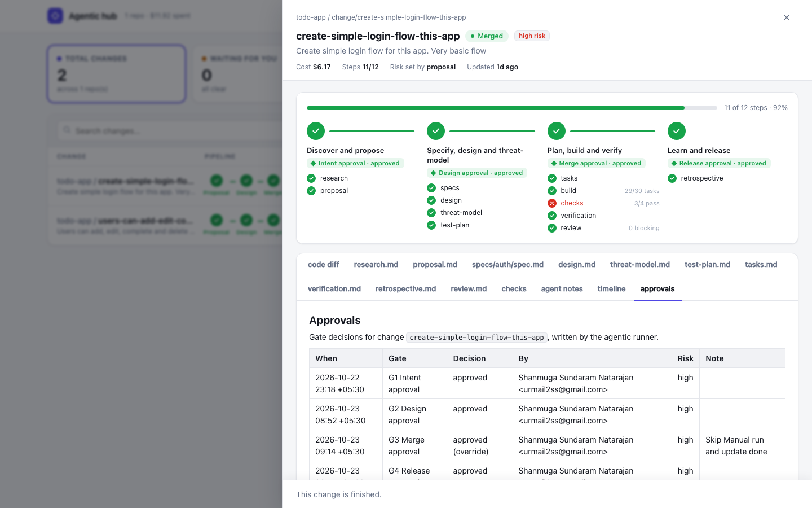This screenshot has height=508, width=812.
Task: Click the Agentic hub logo in background
Action: pyautogui.click(x=55, y=16)
